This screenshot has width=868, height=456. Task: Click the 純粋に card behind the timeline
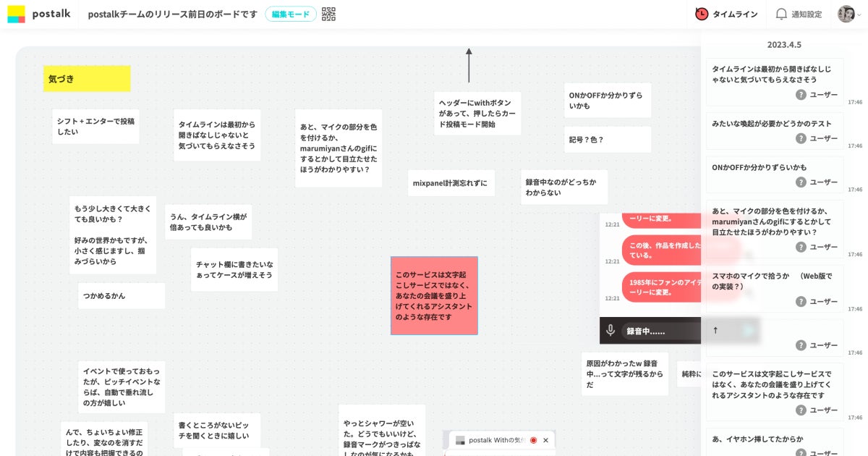[x=689, y=373]
